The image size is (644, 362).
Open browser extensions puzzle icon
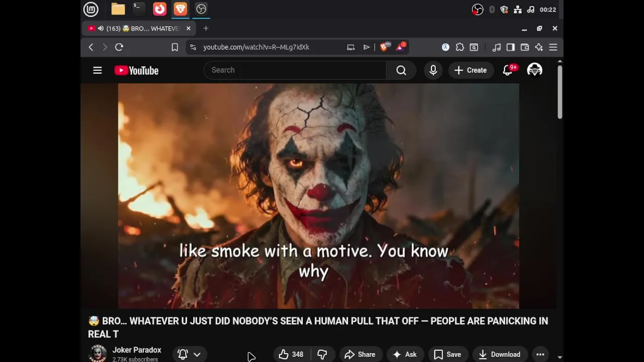460,47
